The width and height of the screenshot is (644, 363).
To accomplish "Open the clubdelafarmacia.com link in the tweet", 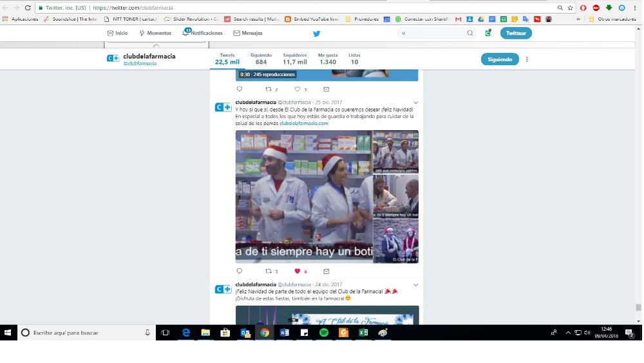I will click(x=303, y=123).
